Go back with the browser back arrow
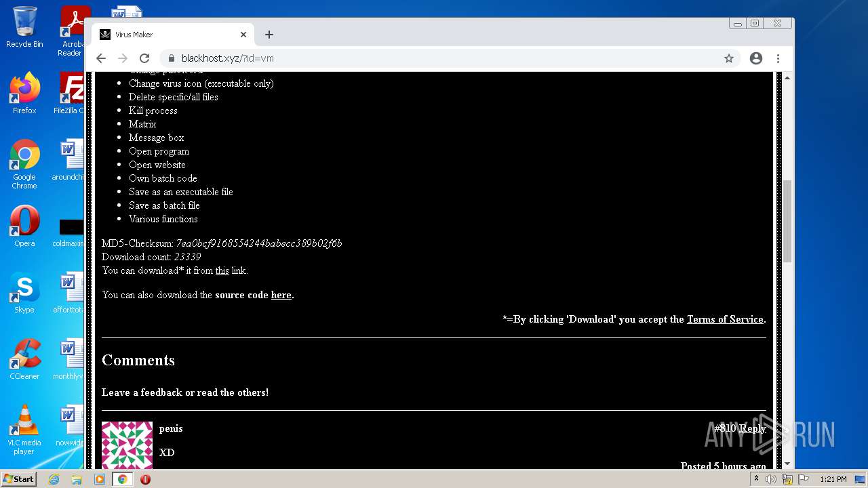868x488 pixels. click(101, 58)
